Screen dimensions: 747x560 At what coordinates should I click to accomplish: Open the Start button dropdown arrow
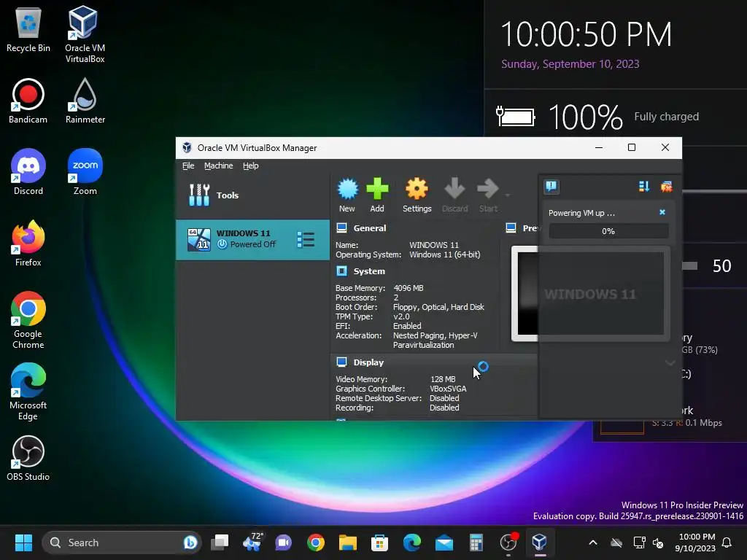point(508,195)
